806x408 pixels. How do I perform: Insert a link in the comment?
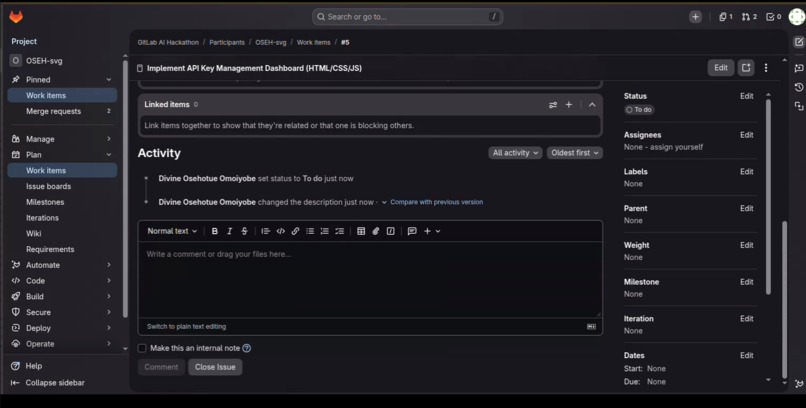[295, 231]
